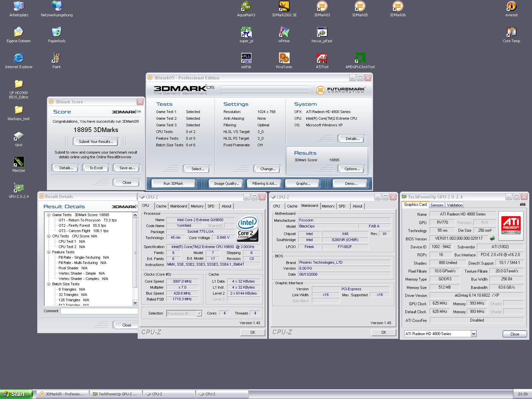
Task: Open the CPU-Z Processor #1 selection dropdown
Action: click(x=199, y=313)
